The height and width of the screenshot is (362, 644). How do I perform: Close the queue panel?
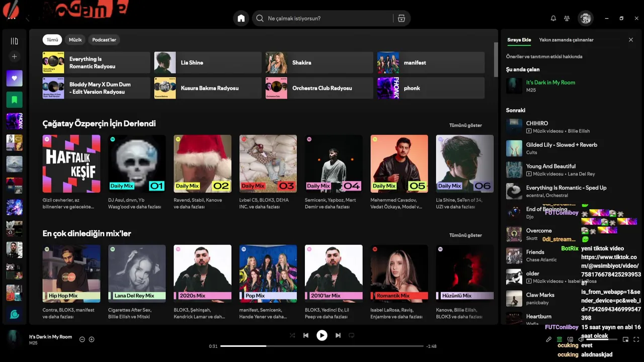coord(631,40)
